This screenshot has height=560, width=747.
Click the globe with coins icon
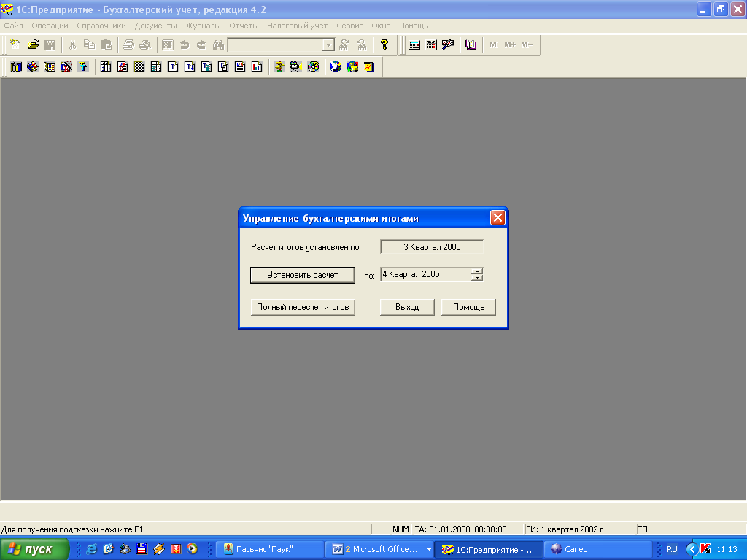(x=352, y=66)
